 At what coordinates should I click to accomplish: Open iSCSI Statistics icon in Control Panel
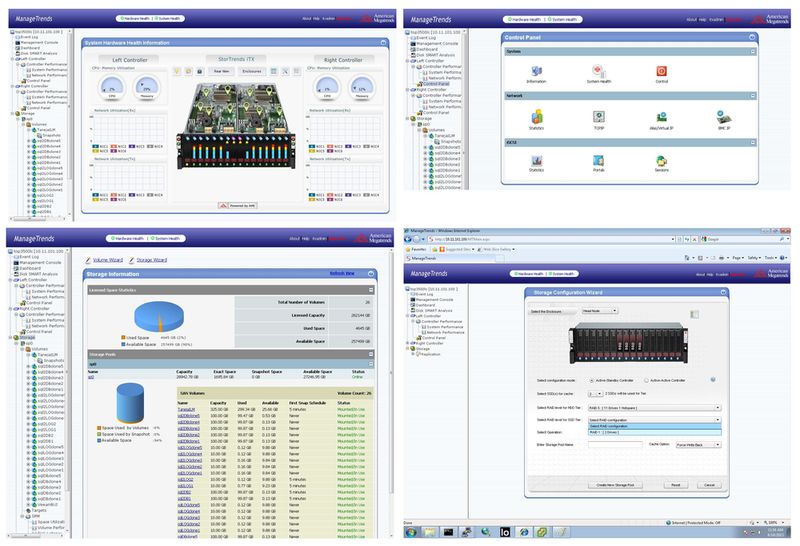(x=536, y=161)
